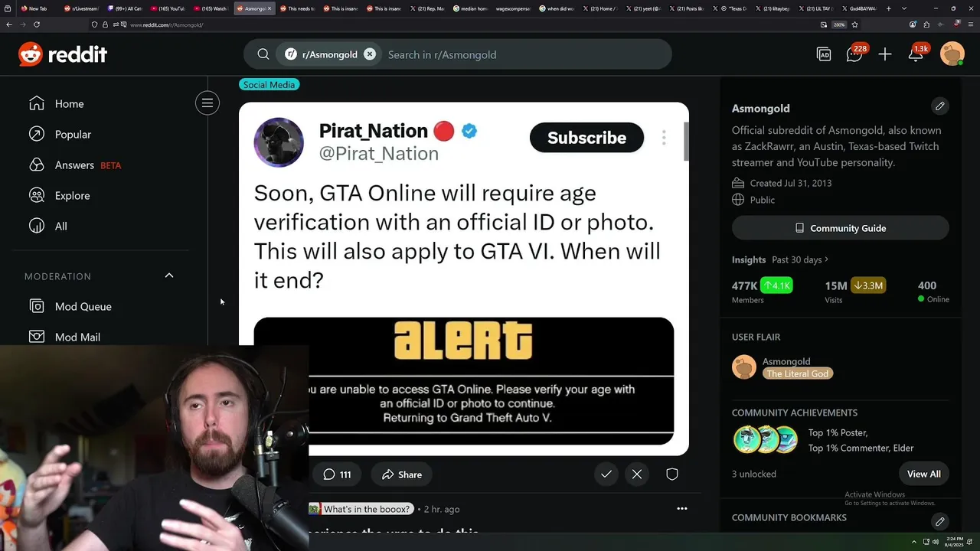
Task: Remove post with X icon
Action: tap(637, 474)
